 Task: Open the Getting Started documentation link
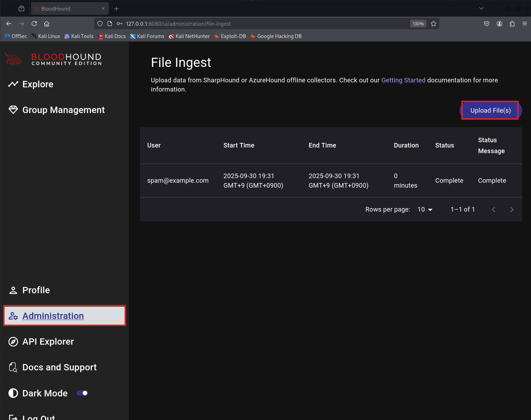coord(403,80)
